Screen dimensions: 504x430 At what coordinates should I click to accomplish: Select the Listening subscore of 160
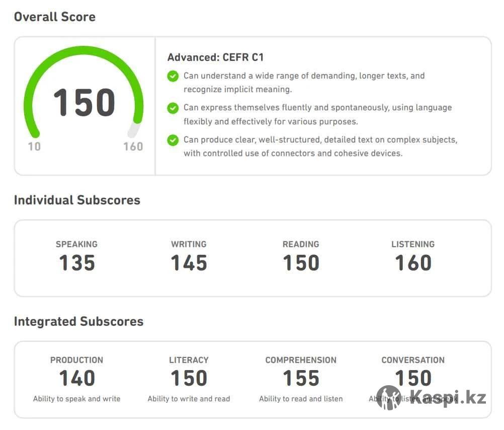click(x=413, y=263)
